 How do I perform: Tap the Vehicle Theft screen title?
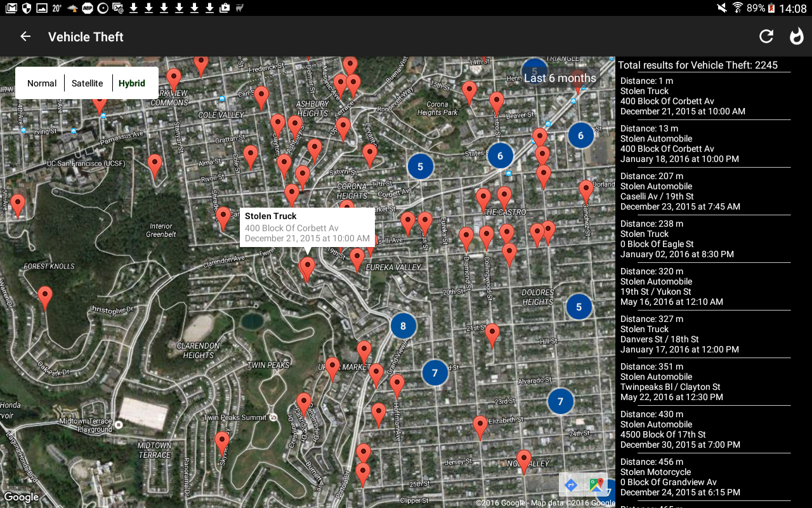86,37
